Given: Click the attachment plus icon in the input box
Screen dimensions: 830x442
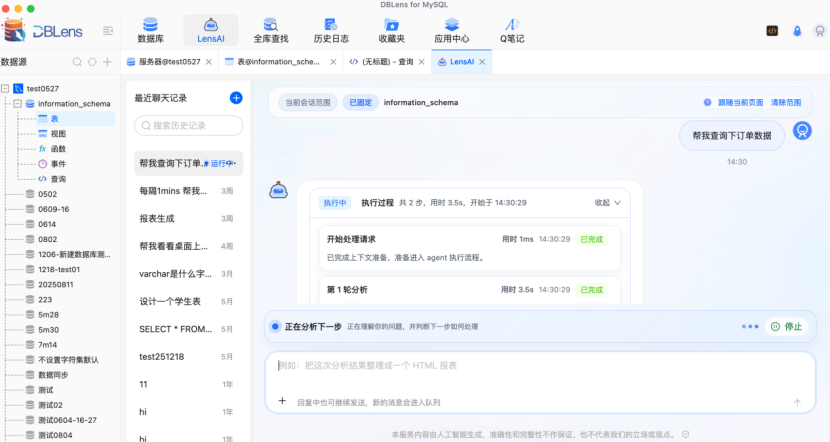Looking at the screenshot, I should pyautogui.click(x=282, y=401).
